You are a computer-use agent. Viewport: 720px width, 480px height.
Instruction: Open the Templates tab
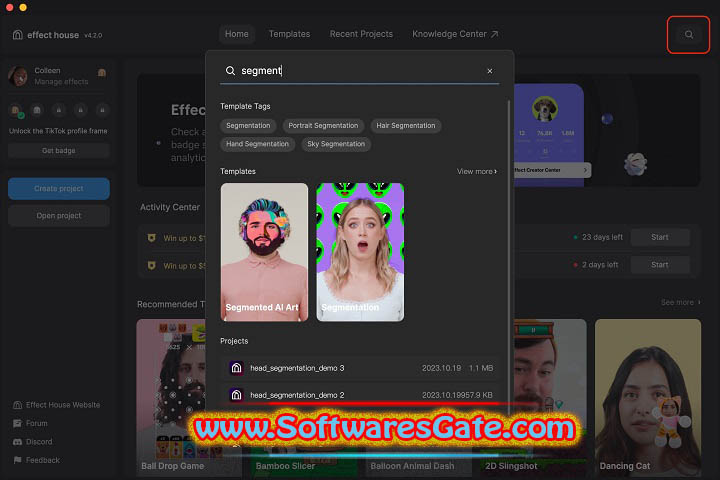[289, 34]
